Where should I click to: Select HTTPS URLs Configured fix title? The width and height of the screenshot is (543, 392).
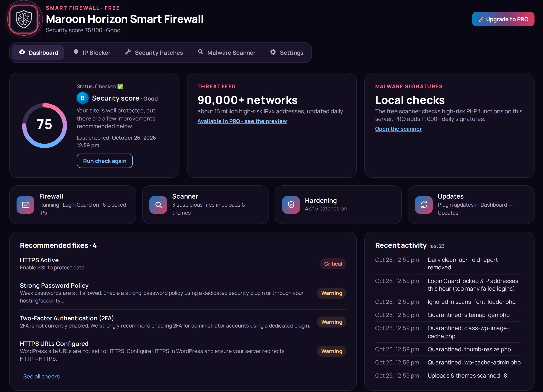click(54, 344)
